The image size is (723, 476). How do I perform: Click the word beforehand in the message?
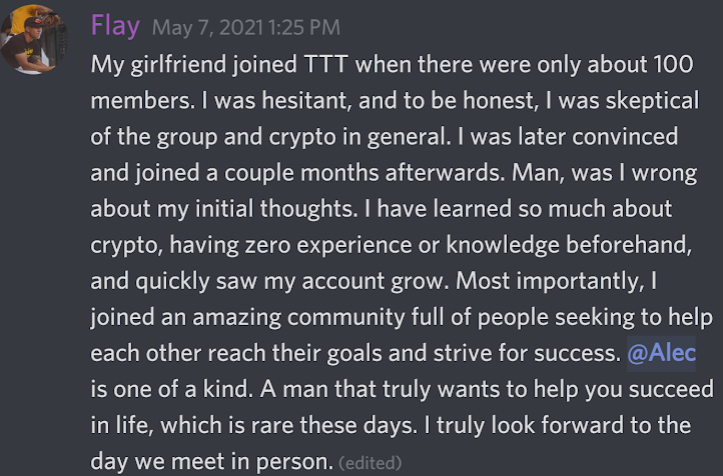[629, 245]
